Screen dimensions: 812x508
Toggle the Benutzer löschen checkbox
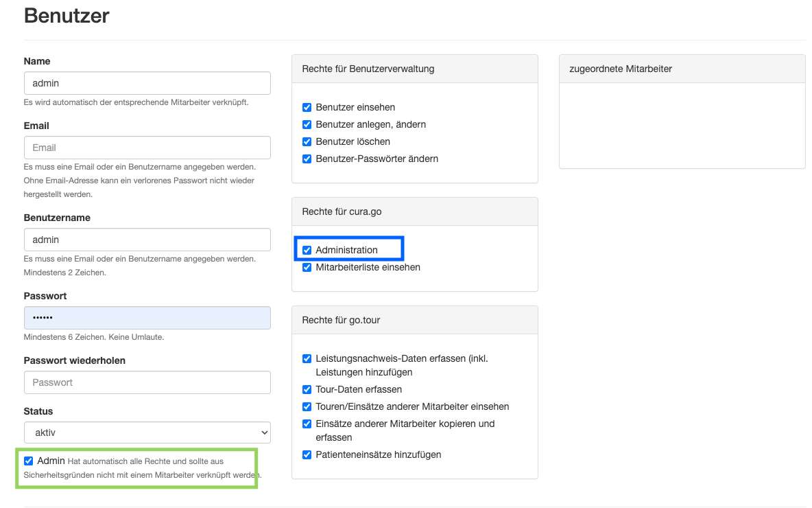pos(307,141)
